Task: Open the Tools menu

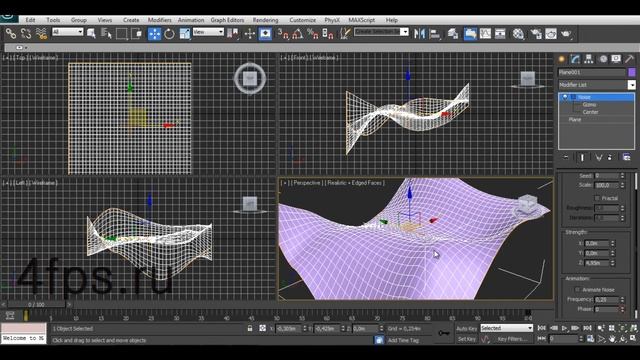Action: 53,20
